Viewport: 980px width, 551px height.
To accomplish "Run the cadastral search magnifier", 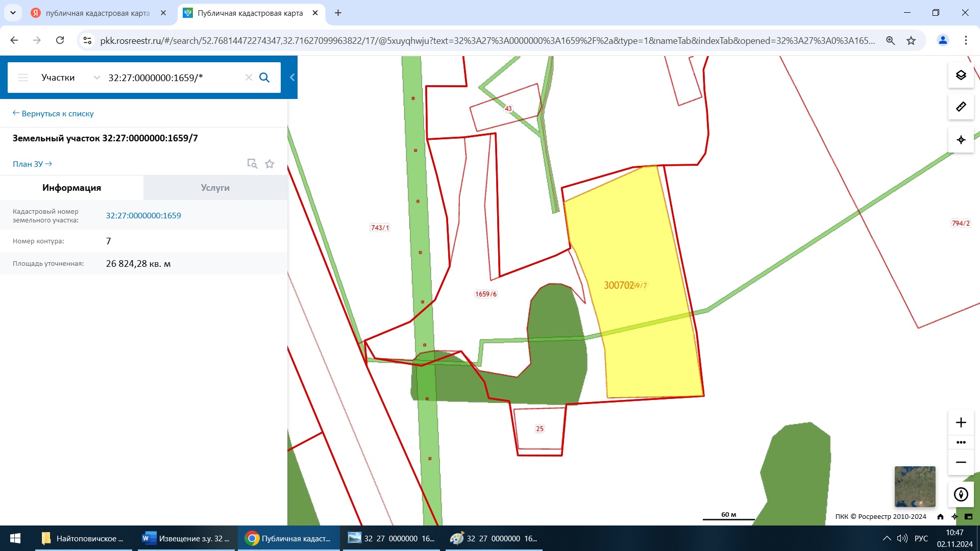I will tap(264, 78).
